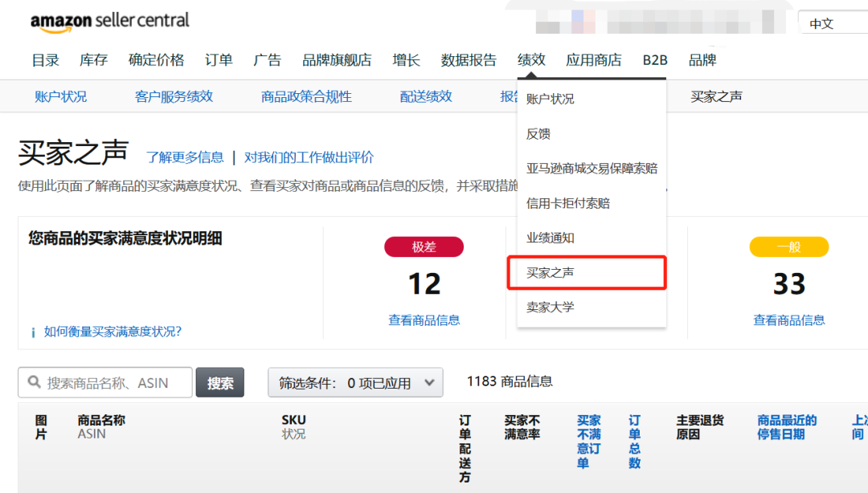Screen dimensions: 868x493
Task: Click the 搜索 button
Action: click(219, 382)
